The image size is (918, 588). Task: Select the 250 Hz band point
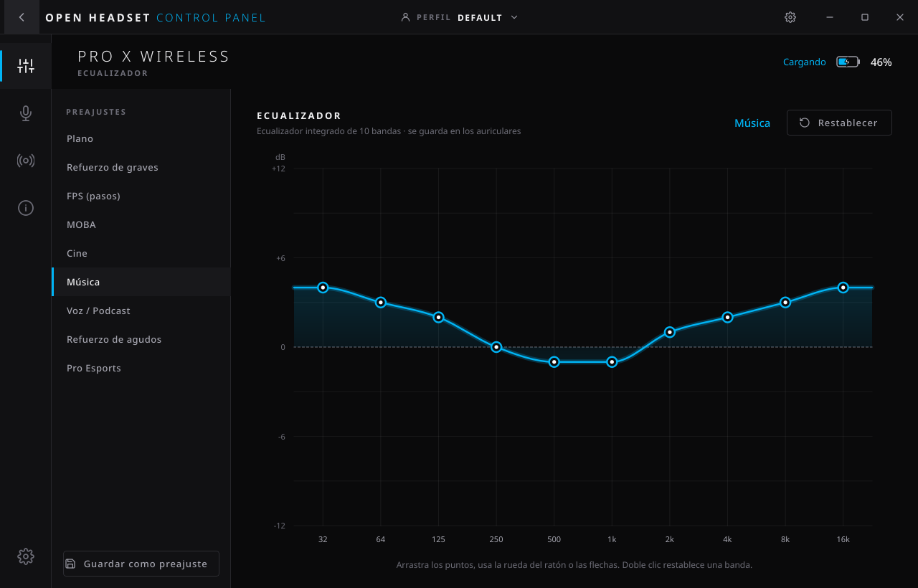click(496, 347)
